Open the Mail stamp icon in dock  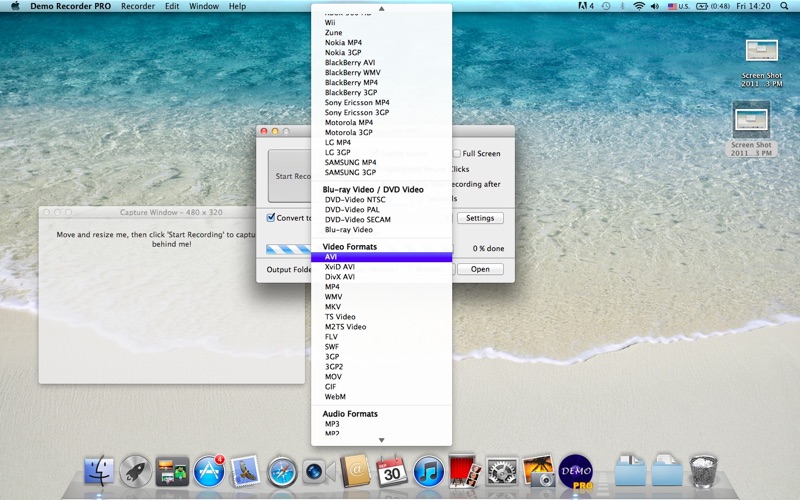(245, 470)
